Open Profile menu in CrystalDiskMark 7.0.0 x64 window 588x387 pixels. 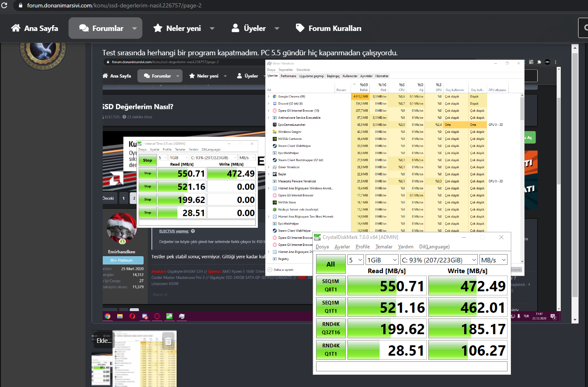pos(363,247)
